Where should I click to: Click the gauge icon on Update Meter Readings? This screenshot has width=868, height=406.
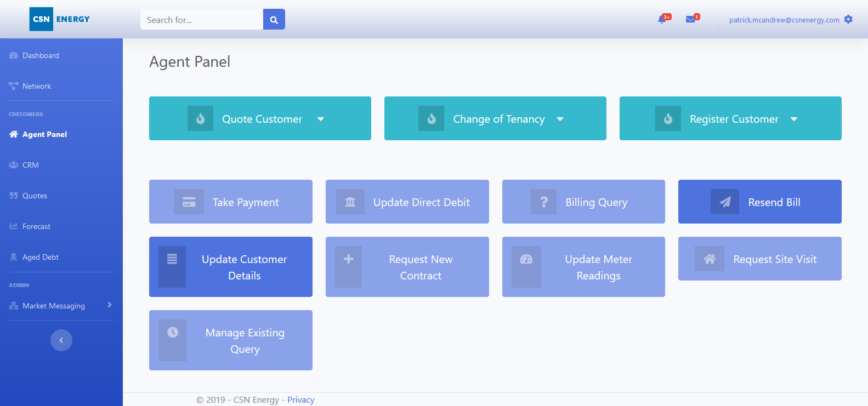526,259
